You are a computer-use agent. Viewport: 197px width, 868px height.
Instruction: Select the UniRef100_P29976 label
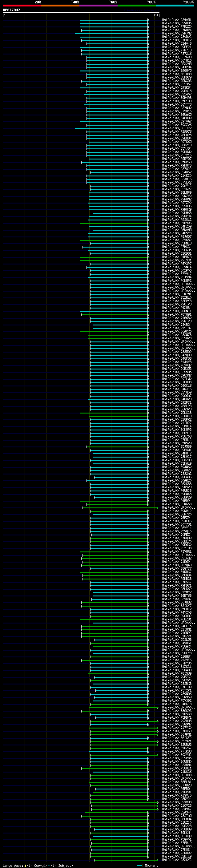point(177,132)
